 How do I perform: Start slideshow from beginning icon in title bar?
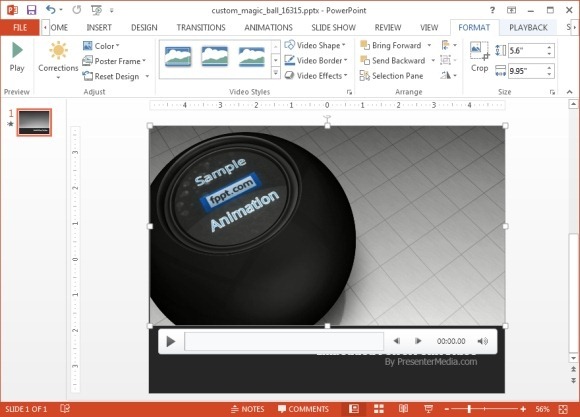[96, 10]
